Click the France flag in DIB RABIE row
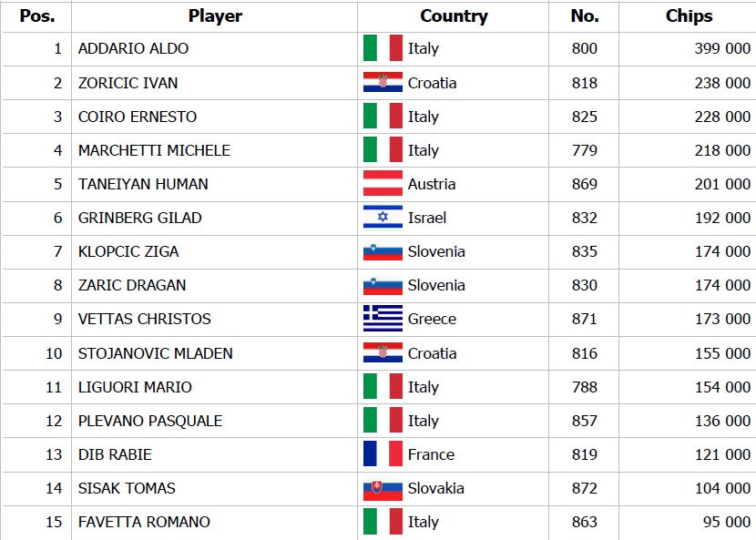This screenshot has height=540, width=756. 383,454
